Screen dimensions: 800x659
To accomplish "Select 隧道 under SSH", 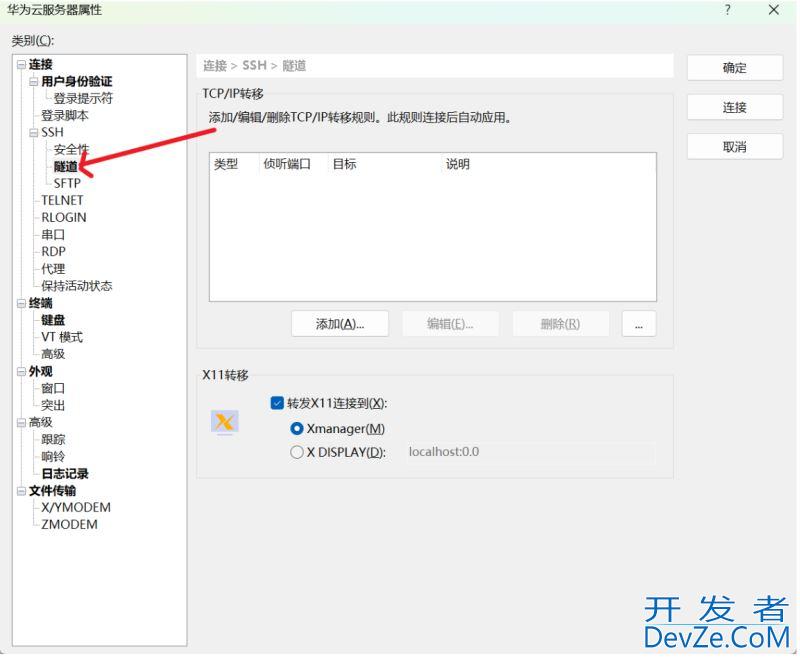I will 66,166.
